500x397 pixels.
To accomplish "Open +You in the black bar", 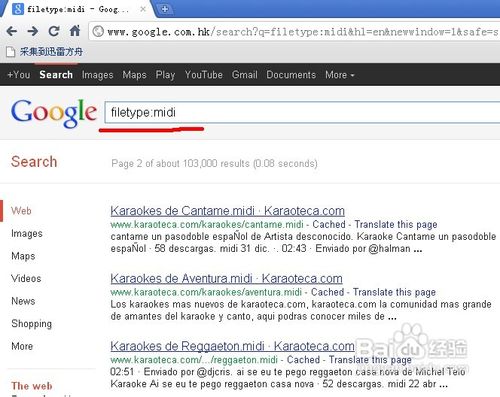I will 19,75.
